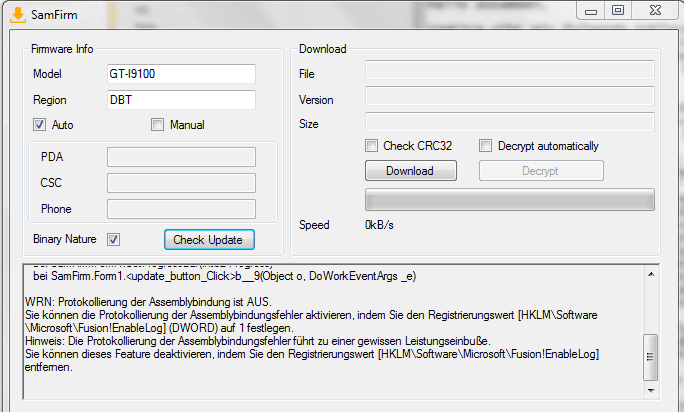The image size is (684, 412).
Task: Click the 'WRN: Protokollierung der Assemblybindung ist AUS.' line
Action: click(x=148, y=302)
